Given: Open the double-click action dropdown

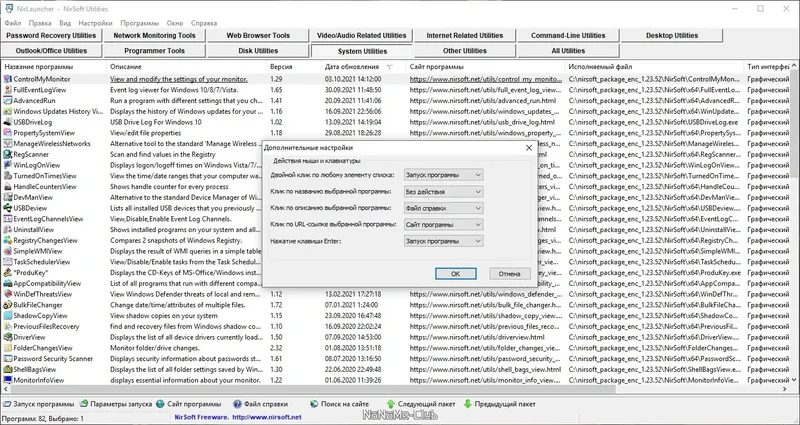Looking at the screenshot, I should tap(443, 175).
